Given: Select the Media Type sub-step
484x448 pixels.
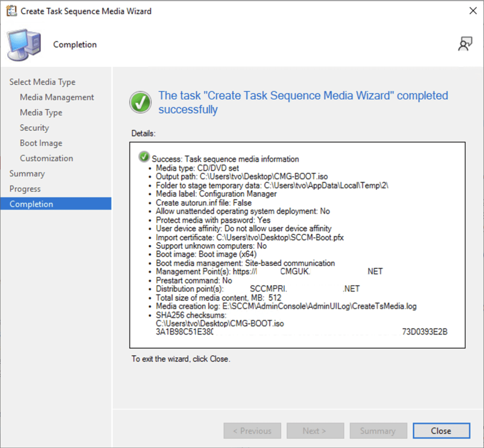Looking at the screenshot, I should [41, 113].
